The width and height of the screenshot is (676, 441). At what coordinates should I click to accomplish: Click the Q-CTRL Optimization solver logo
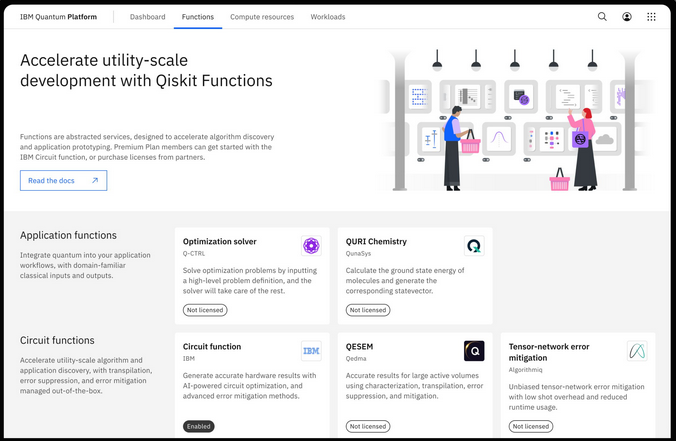pos(311,246)
